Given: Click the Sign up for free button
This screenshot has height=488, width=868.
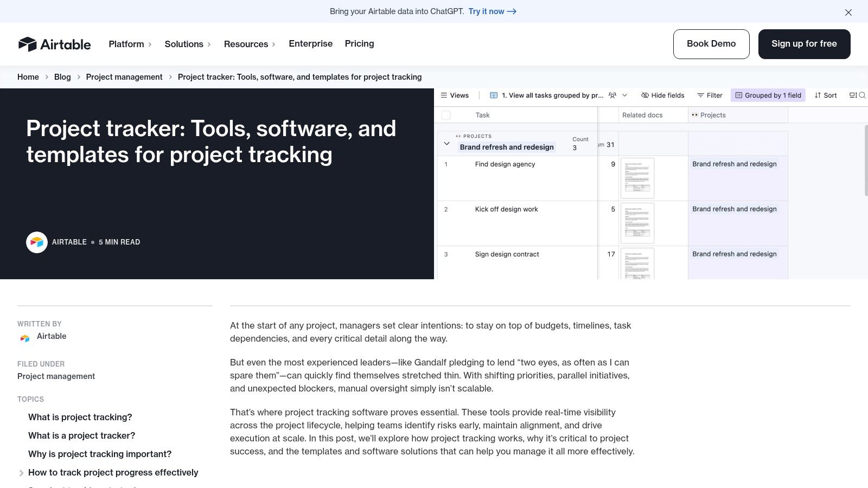Looking at the screenshot, I should (804, 44).
